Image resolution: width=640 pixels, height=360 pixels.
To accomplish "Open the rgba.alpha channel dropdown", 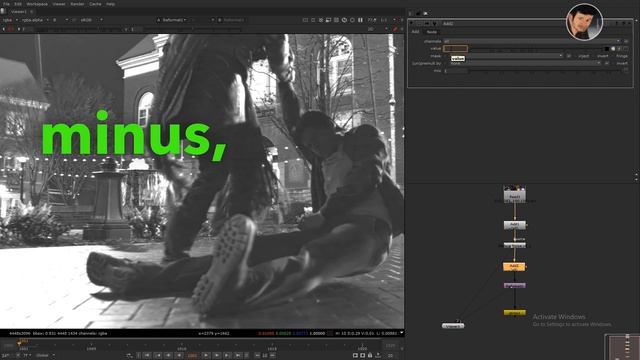I will [35, 20].
